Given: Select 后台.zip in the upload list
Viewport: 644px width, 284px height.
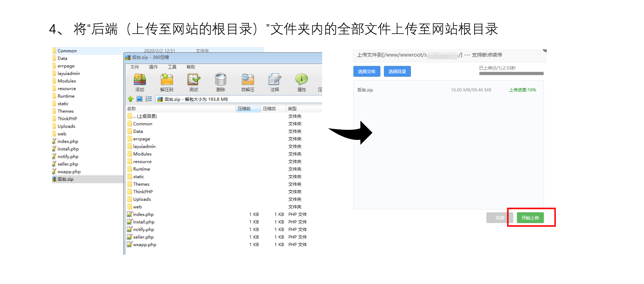Looking at the screenshot, I should point(365,90).
